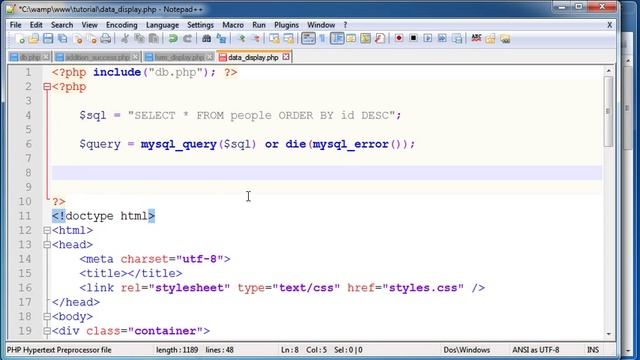Viewport: 640px width, 360px height.
Task: Create a new file via toolbar
Action: point(19,39)
